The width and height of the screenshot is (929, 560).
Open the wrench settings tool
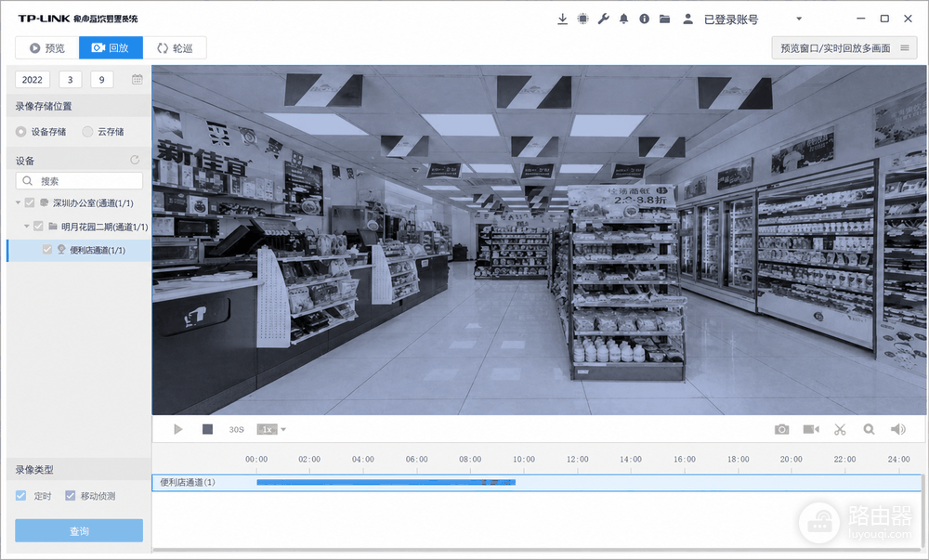[603, 19]
